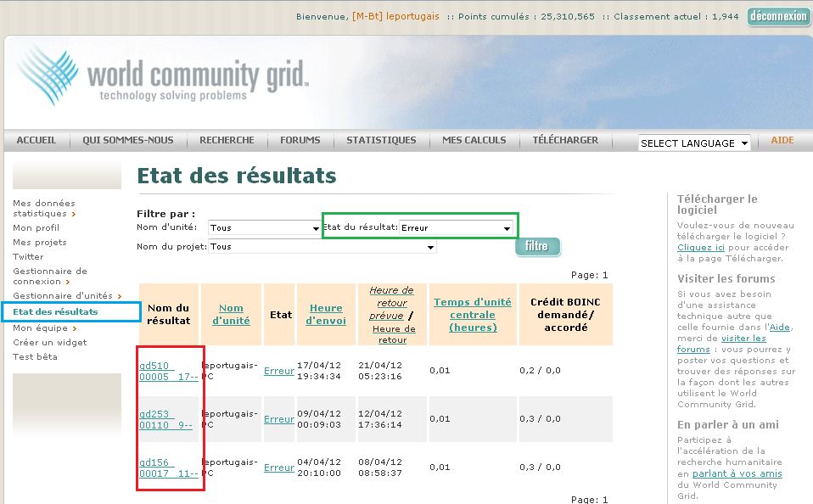Sort by Temps d'unité centrale (heures)

[473, 314]
